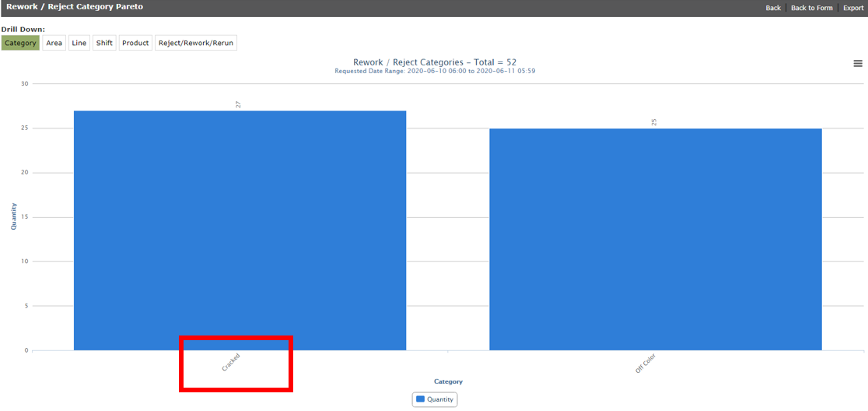Click the 25 data label

pos(654,122)
